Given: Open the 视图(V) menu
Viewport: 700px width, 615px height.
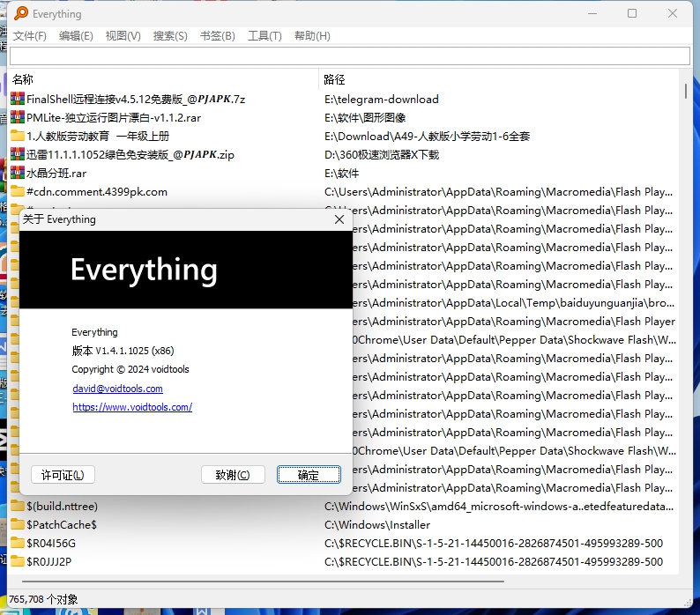Looking at the screenshot, I should (123, 36).
